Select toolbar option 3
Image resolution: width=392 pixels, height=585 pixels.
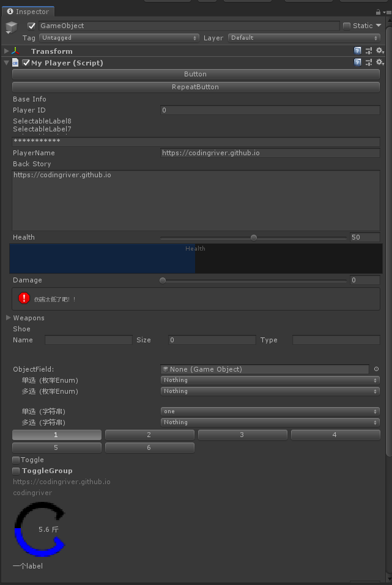click(x=243, y=435)
